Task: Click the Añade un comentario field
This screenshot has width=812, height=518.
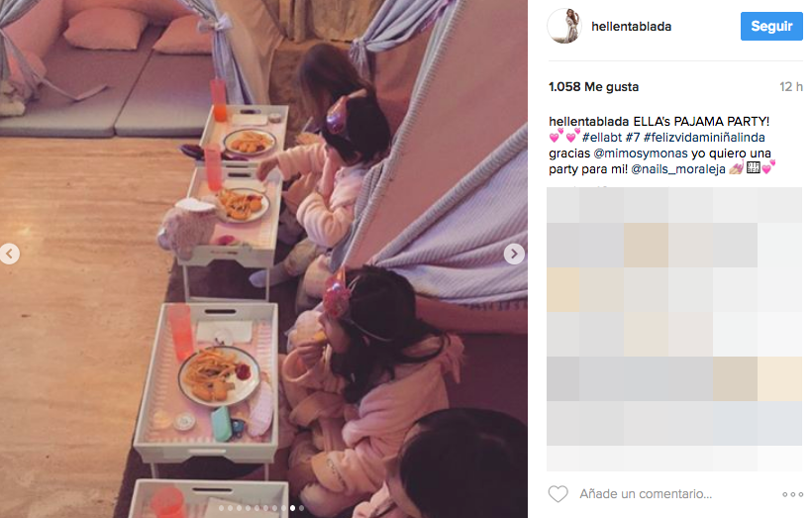Action: [x=646, y=494]
